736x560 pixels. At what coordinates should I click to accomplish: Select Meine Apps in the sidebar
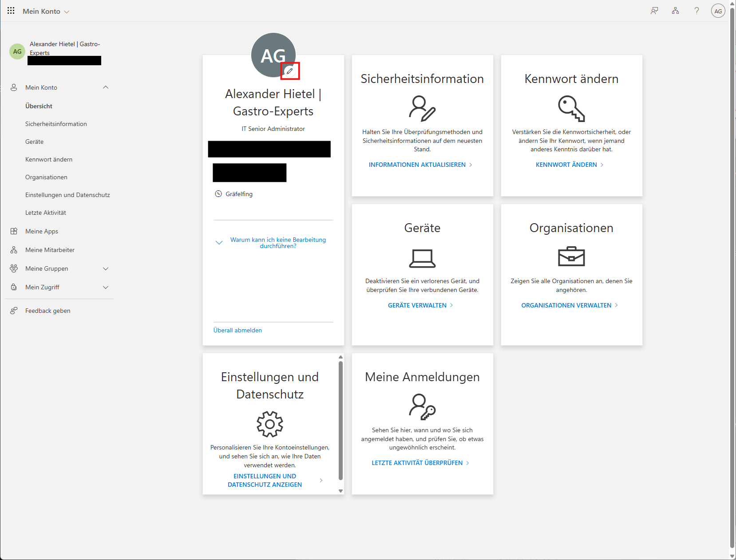42,231
